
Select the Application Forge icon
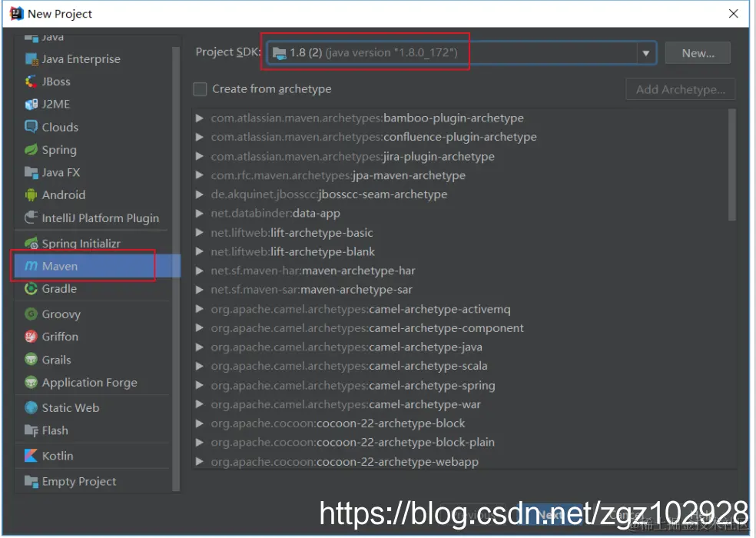coord(31,382)
